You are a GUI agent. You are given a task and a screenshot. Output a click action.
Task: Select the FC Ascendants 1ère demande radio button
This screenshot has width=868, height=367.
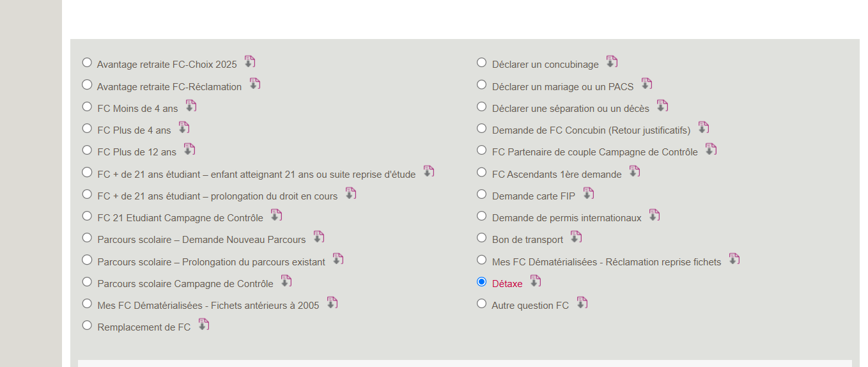(x=482, y=173)
